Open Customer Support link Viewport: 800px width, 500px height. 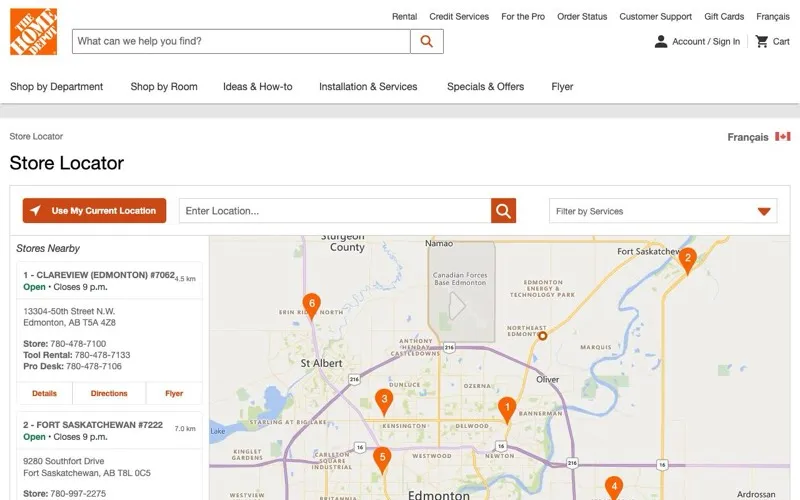click(x=656, y=16)
